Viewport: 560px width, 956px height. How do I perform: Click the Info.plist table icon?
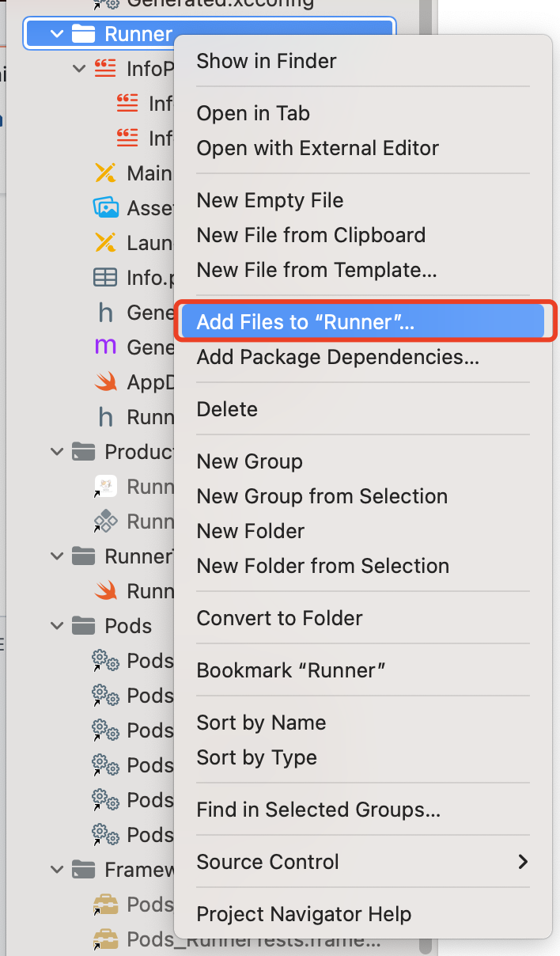105,278
